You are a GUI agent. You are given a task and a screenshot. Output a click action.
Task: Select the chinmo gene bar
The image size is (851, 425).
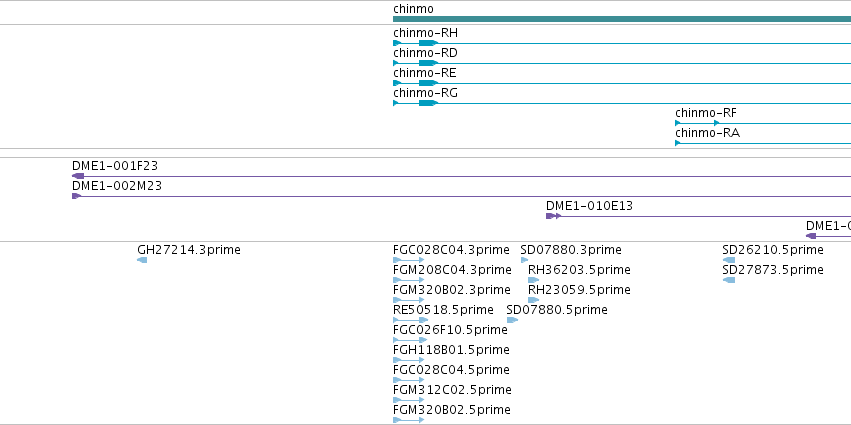click(x=622, y=19)
